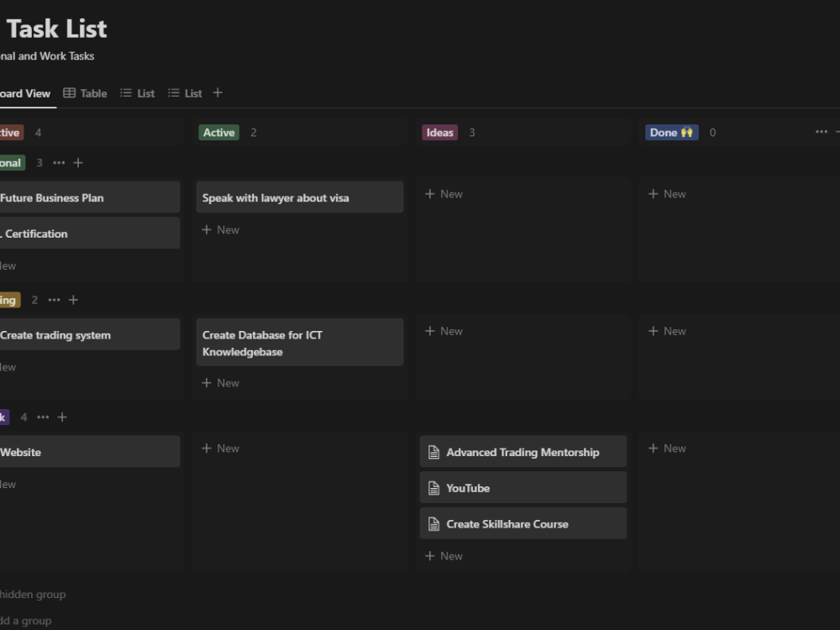Open the Future Business Plan task card
840x630 pixels.
[x=53, y=197]
